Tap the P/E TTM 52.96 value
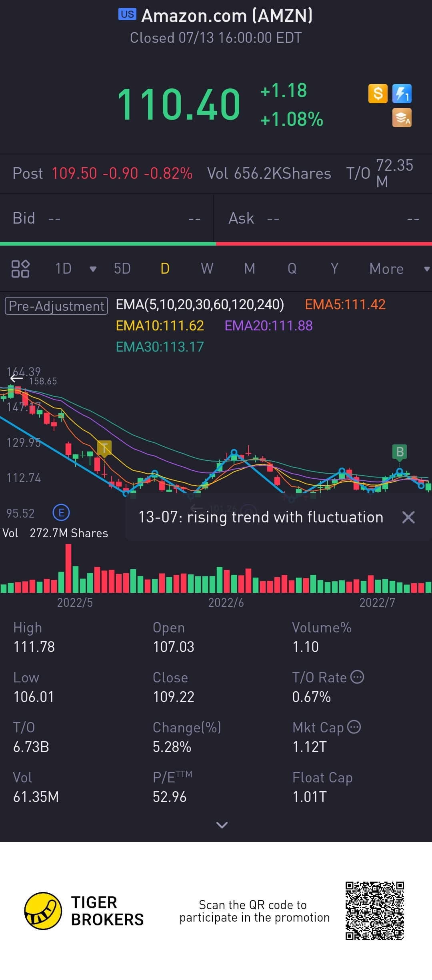This screenshot has height=980, width=432. click(x=170, y=797)
